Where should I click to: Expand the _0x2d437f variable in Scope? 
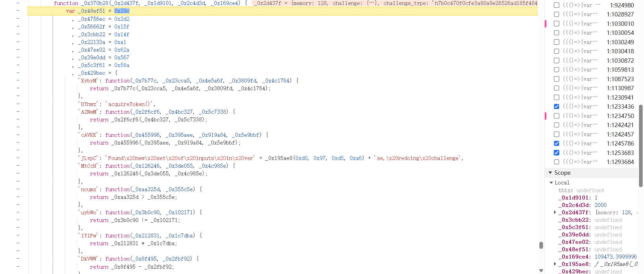click(x=555, y=212)
